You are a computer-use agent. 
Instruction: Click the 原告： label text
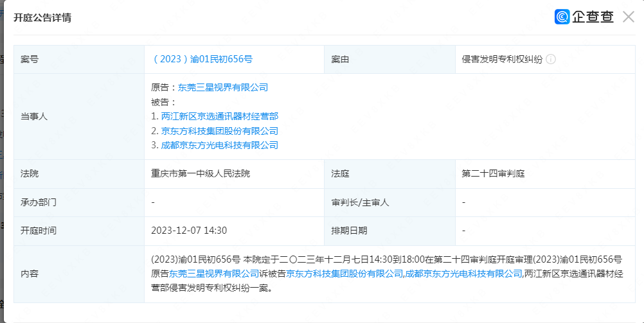tap(165, 87)
